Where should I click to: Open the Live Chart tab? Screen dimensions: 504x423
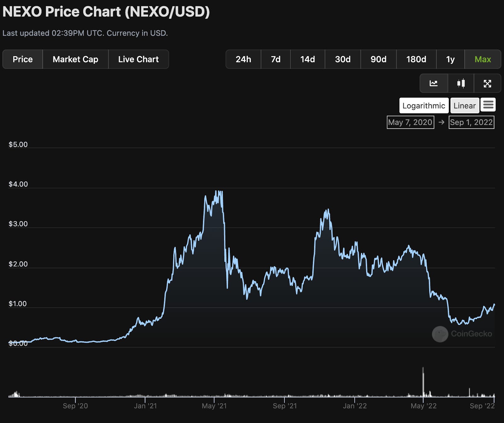click(138, 59)
